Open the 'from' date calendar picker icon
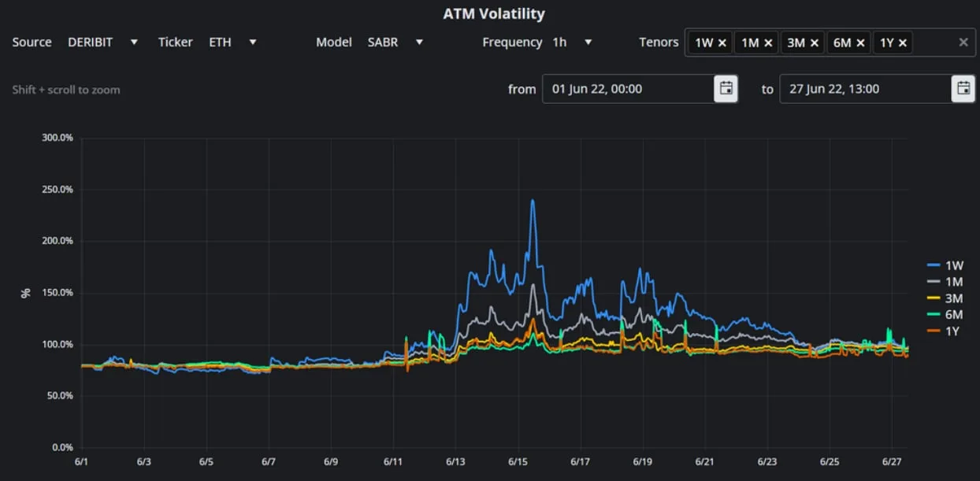This screenshot has width=980, height=481. 726,89
